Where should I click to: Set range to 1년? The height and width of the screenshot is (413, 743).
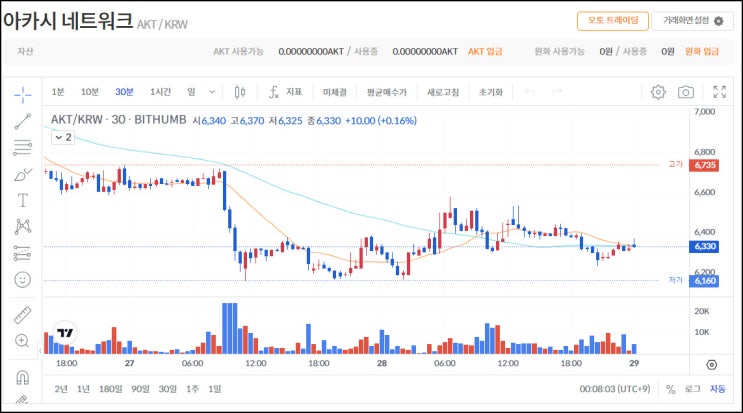pyautogui.click(x=83, y=389)
